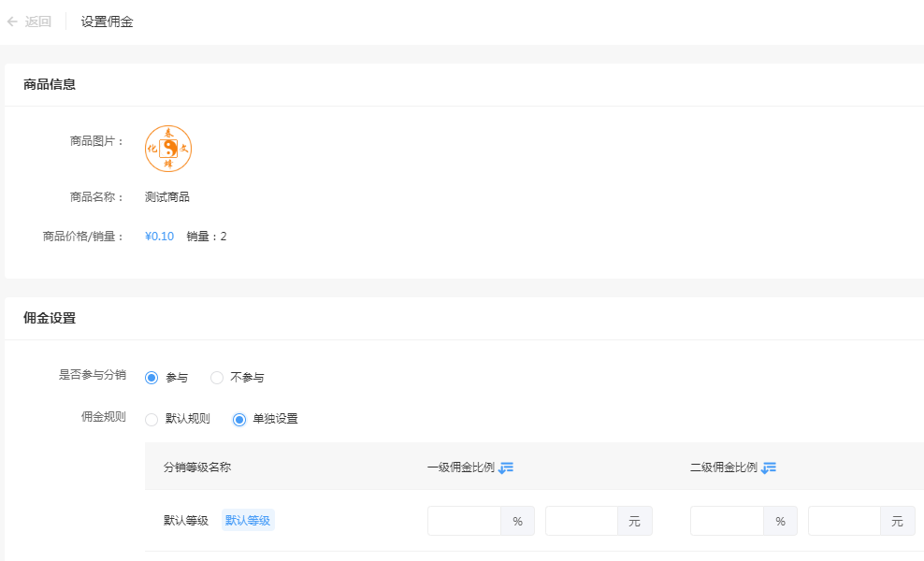The image size is (924, 561).
Task: Focus the second-level commission percent input
Action: 728,521
